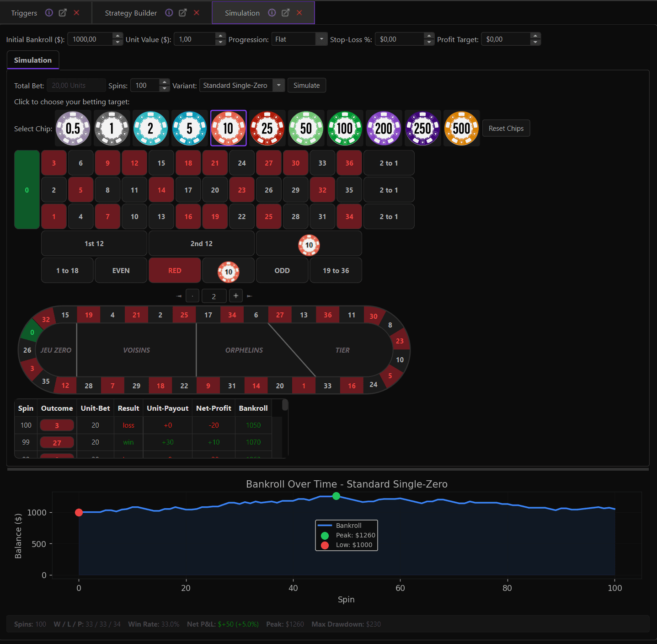Select the 10 chip in the chip selector

229,129
